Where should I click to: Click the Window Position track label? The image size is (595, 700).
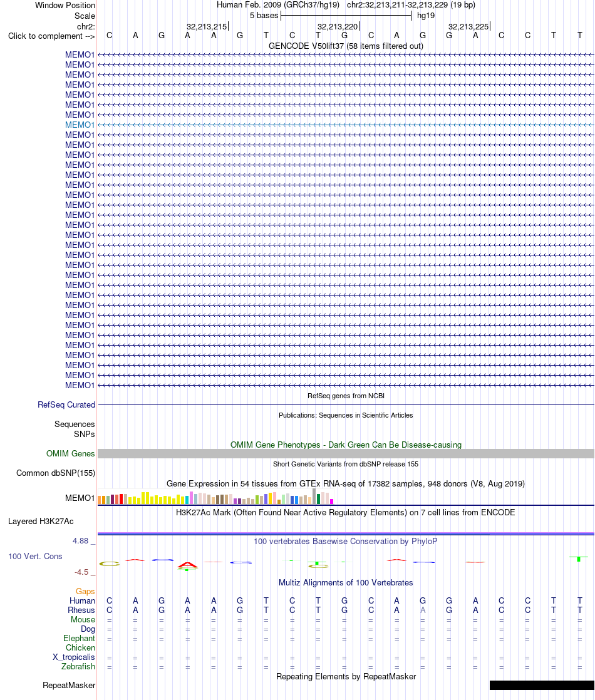[x=65, y=6]
